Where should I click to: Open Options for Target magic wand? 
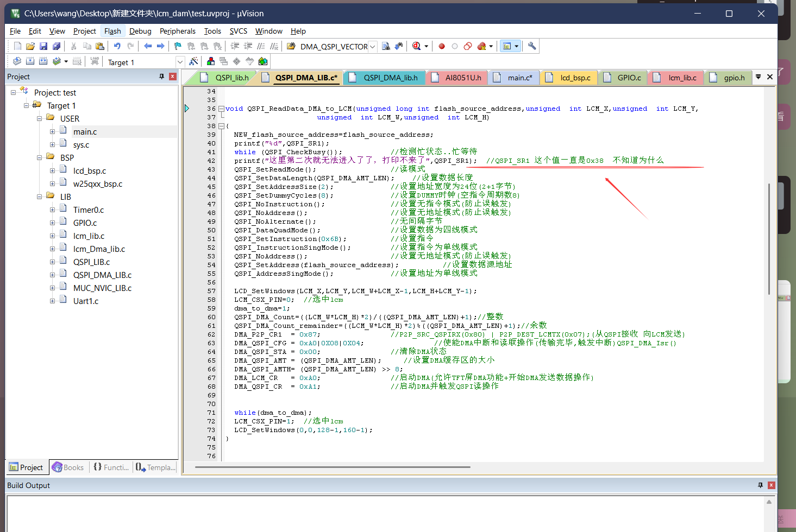click(193, 61)
